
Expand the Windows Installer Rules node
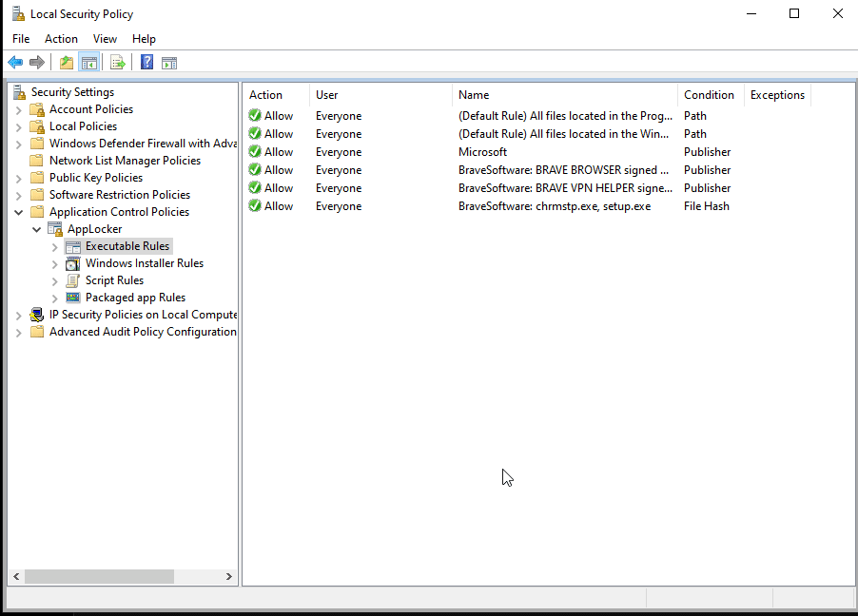[55, 264]
